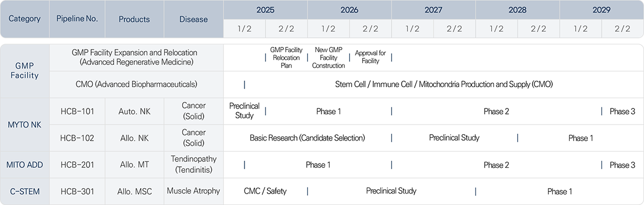The height and width of the screenshot is (205, 644).
Task: Select the Pipeline No. column header
Action: pyautogui.click(x=77, y=19)
